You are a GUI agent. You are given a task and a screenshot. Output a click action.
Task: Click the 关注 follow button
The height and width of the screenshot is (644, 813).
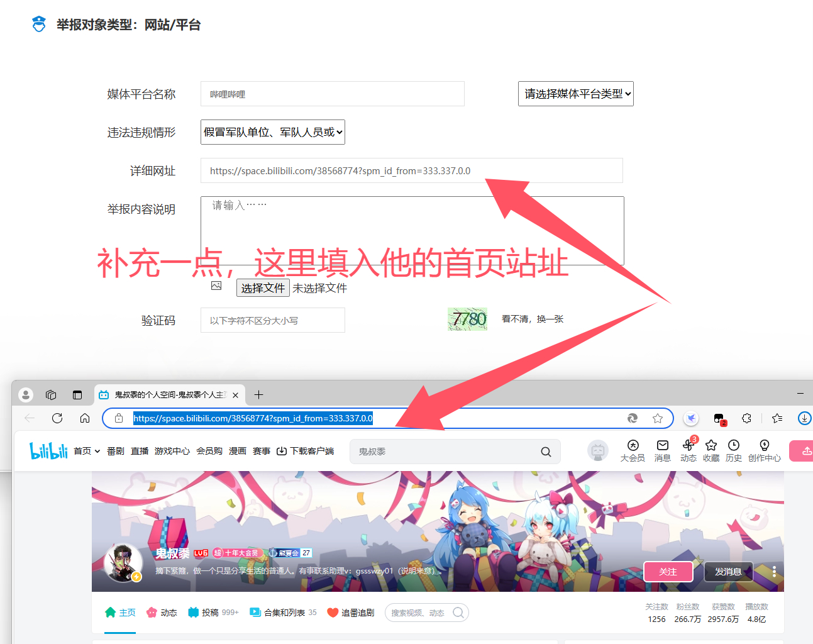pyautogui.click(x=668, y=572)
